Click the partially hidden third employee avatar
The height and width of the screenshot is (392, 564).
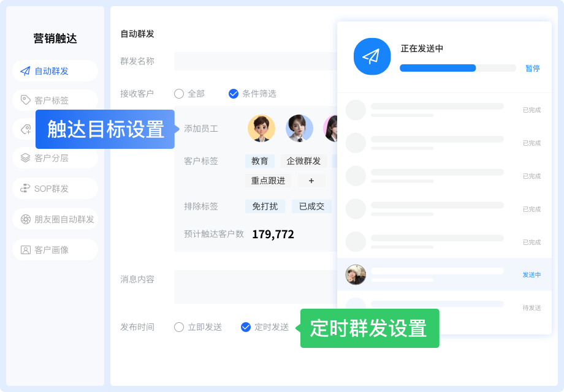[x=330, y=128]
